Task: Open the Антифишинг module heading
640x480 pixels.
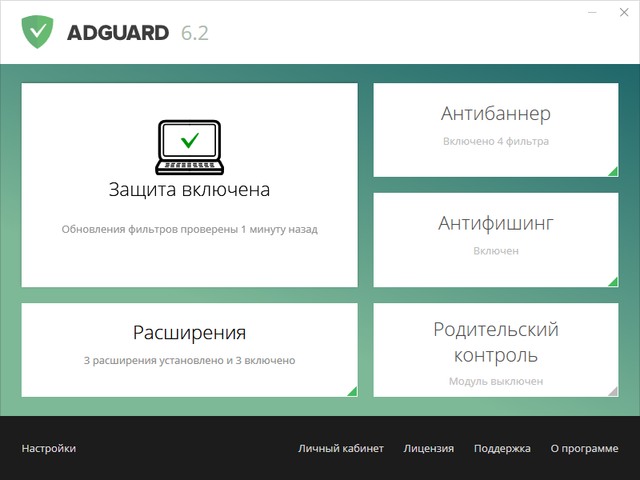Action: [x=495, y=222]
